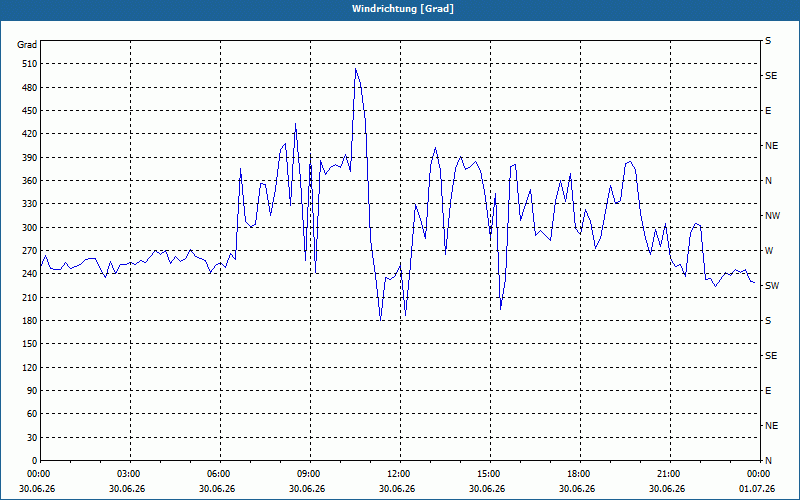Click the 270 degree y-axis label
Screen dimensions: 800x500
click(x=30, y=251)
